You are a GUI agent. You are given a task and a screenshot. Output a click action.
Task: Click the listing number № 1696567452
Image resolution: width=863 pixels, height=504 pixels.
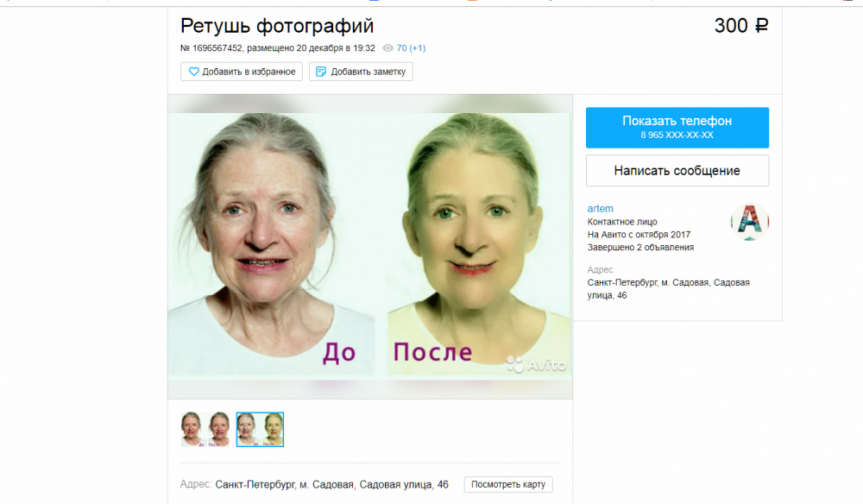coord(211,48)
